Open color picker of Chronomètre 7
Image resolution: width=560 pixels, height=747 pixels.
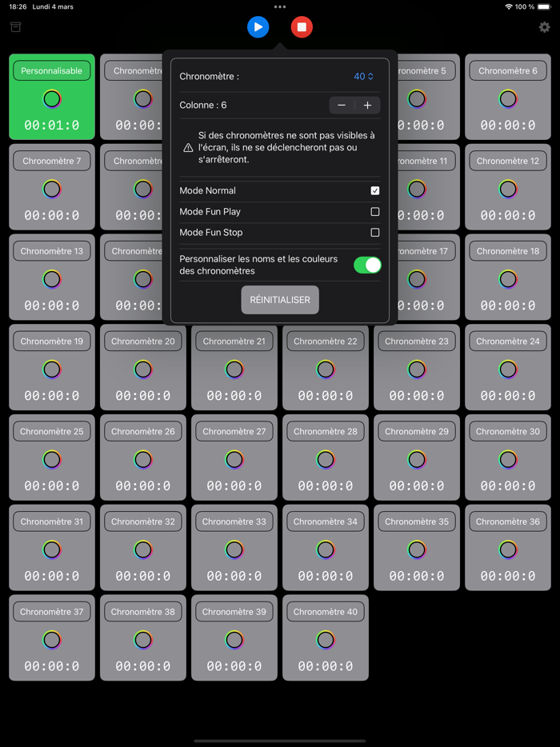coord(52,189)
